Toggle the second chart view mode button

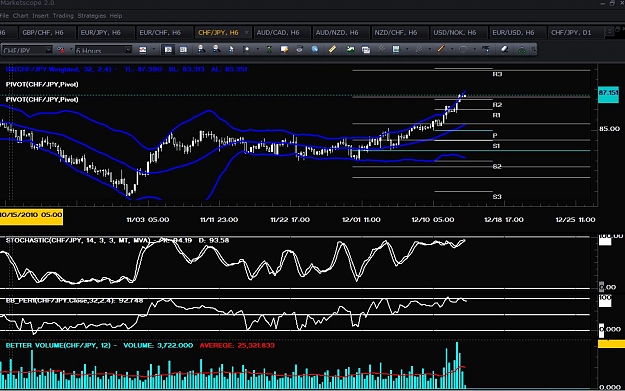pyautogui.click(x=183, y=50)
